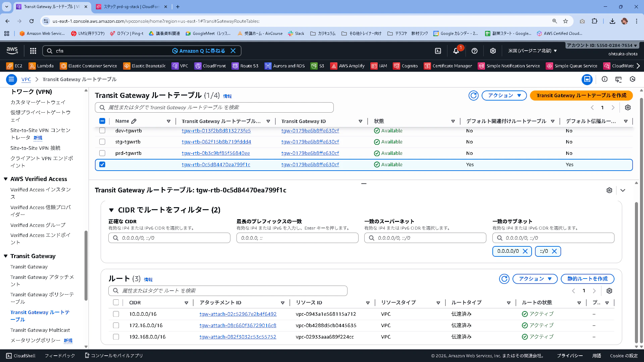Select the 172.16.0.0/16 route checkbox

pyautogui.click(x=116, y=325)
